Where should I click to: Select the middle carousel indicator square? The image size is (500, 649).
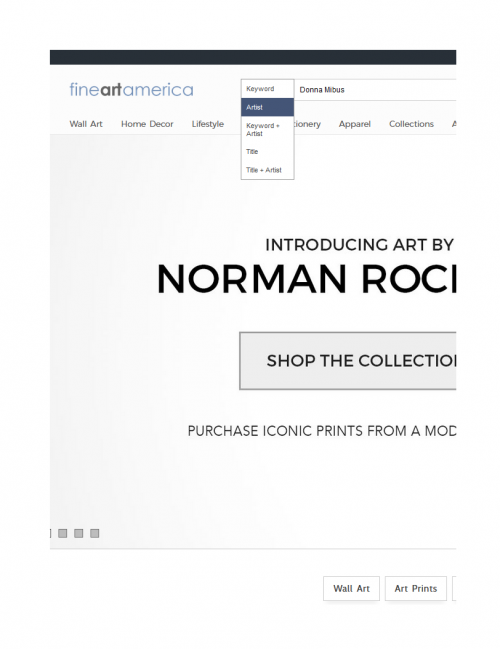pos(79,533)
